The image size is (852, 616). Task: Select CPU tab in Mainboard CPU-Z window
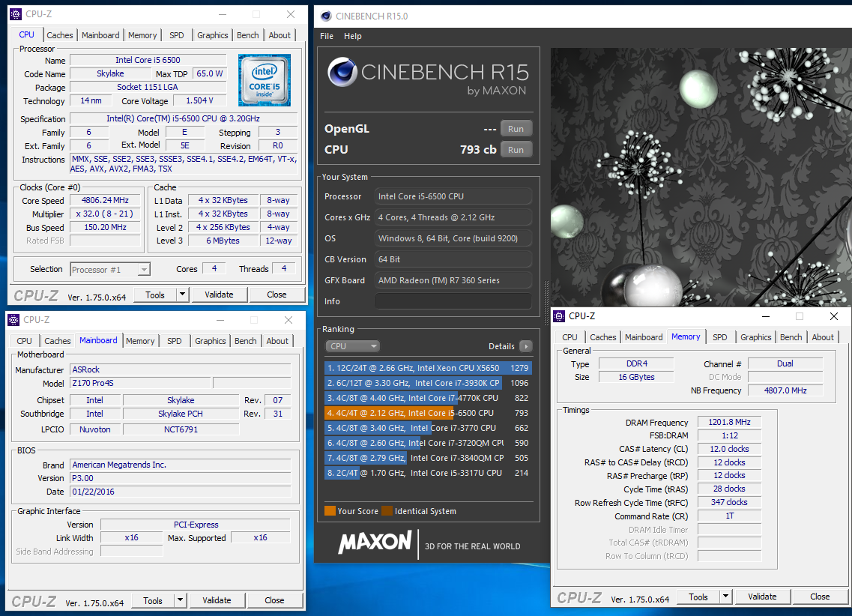click(25, 341)
